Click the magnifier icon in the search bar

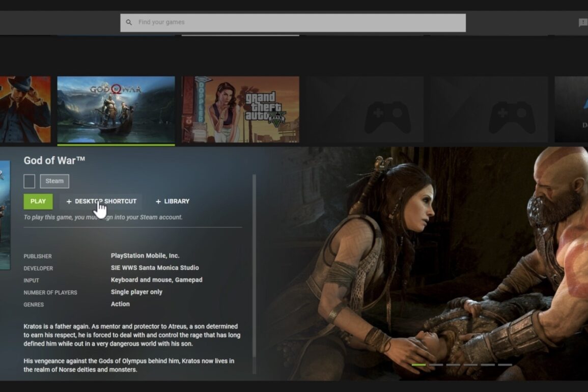point(129,22)
